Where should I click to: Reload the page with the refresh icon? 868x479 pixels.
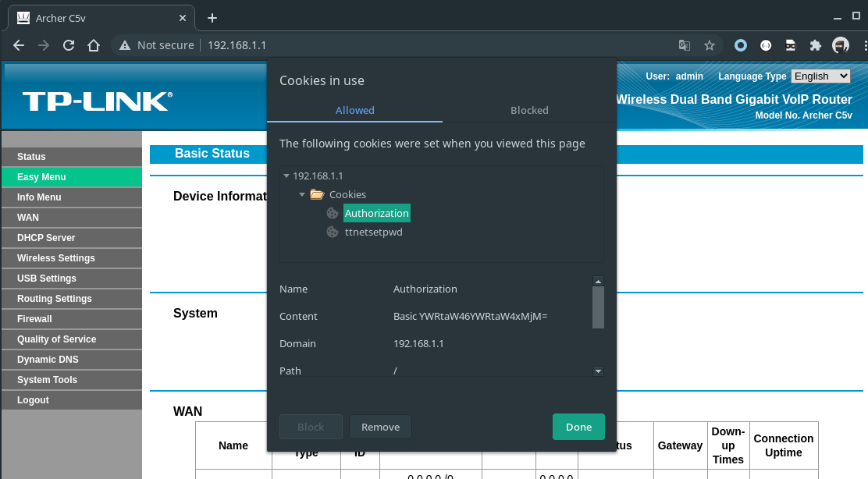[68, 45]
